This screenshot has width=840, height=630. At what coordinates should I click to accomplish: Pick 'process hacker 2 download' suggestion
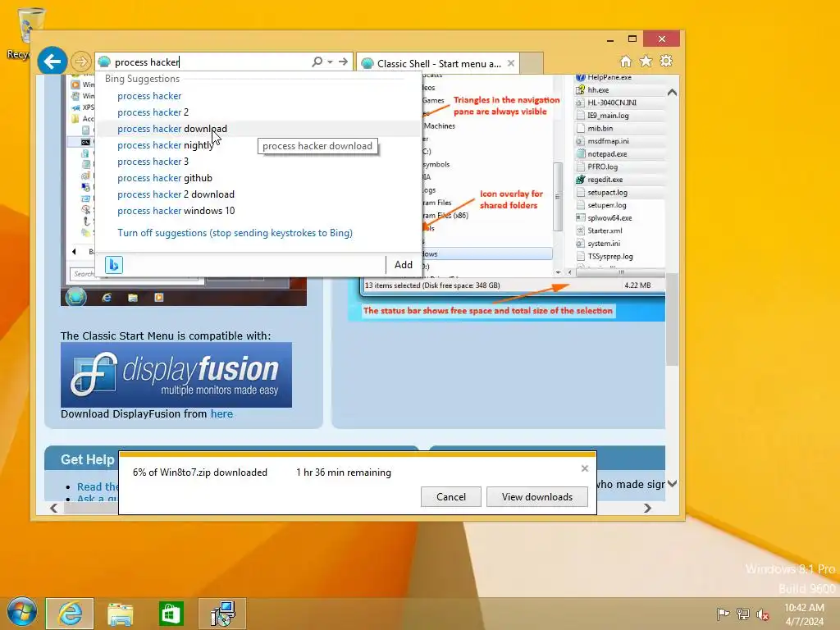176,194
